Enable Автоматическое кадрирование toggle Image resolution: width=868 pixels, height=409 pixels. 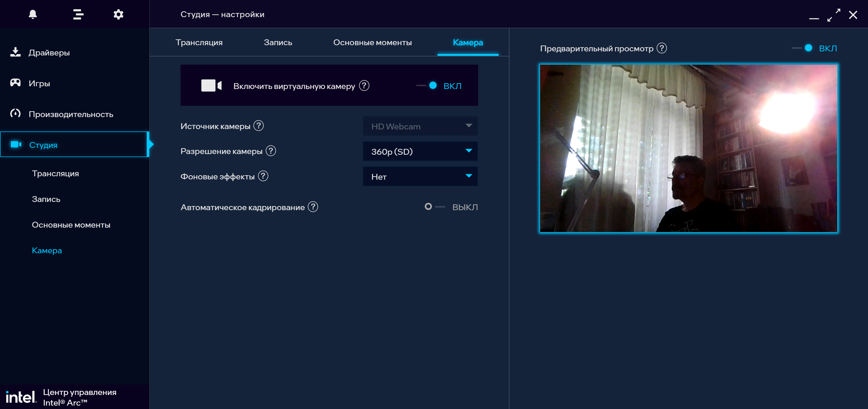434,207
